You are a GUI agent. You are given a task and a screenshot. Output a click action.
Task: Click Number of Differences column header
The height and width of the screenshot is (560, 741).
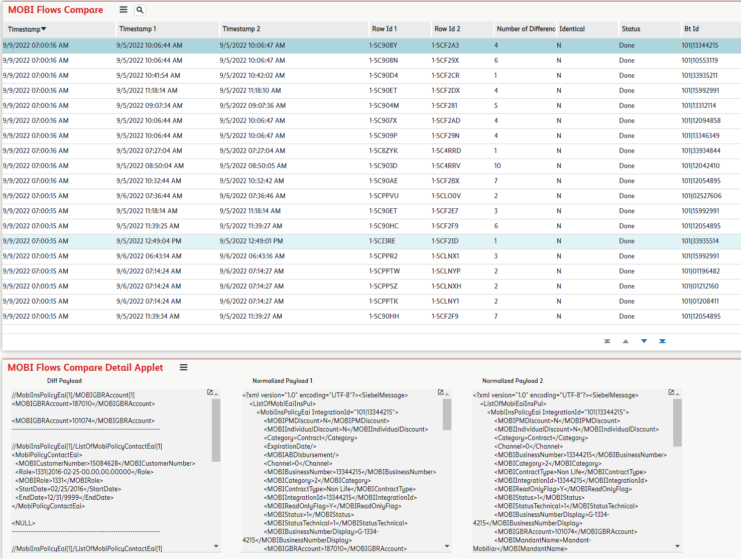click(526, 29)
